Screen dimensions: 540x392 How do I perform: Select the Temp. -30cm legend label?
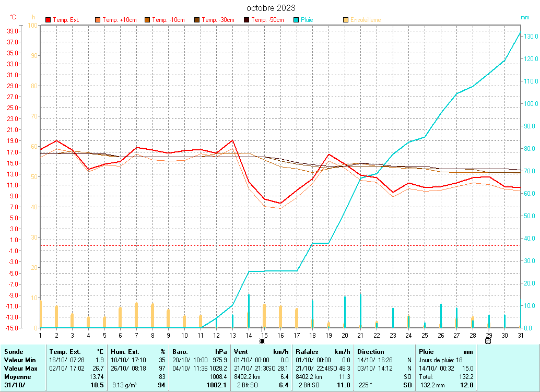218,20
